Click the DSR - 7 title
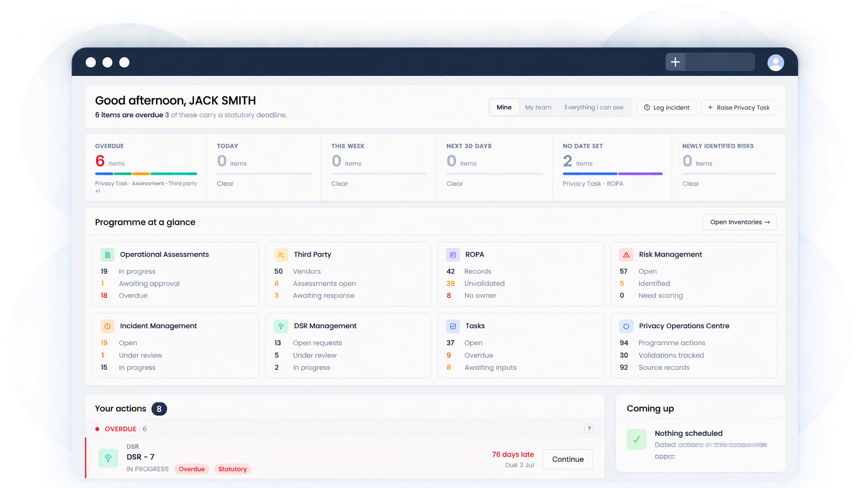 pyautogui.click(x=140, y=457)
